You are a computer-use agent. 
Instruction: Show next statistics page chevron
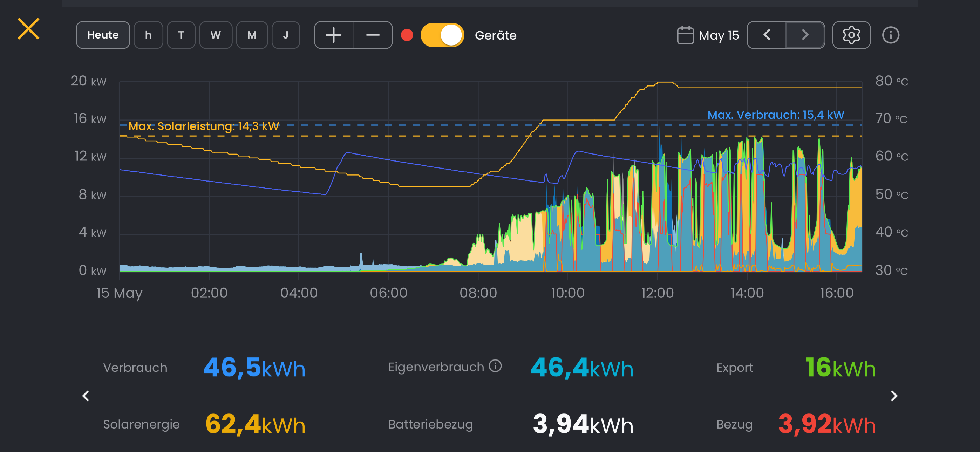(894, 396)
